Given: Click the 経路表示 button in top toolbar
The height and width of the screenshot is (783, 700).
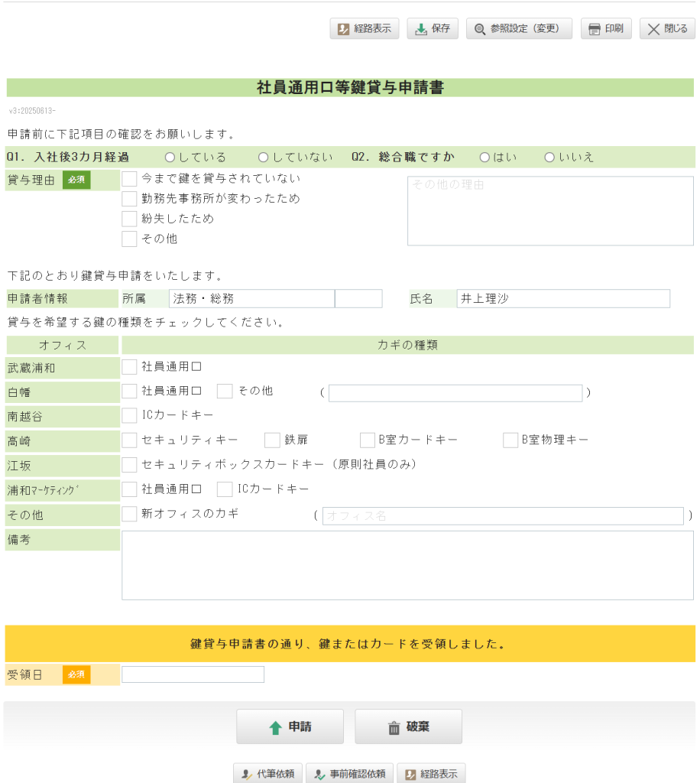Looking at the screenshot, I should 365,29.
